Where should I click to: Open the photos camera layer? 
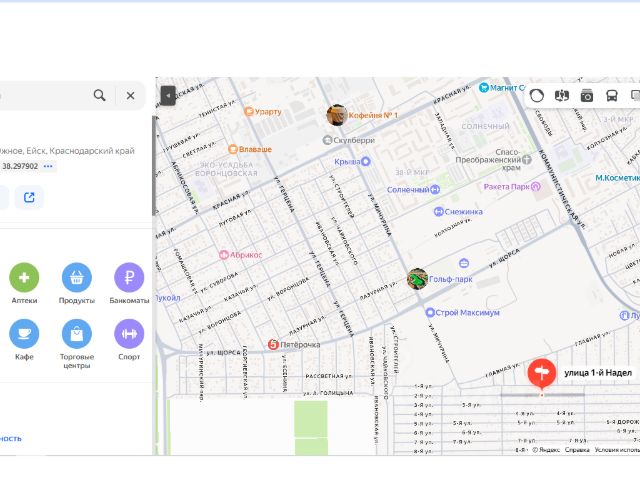coord(587,95)
